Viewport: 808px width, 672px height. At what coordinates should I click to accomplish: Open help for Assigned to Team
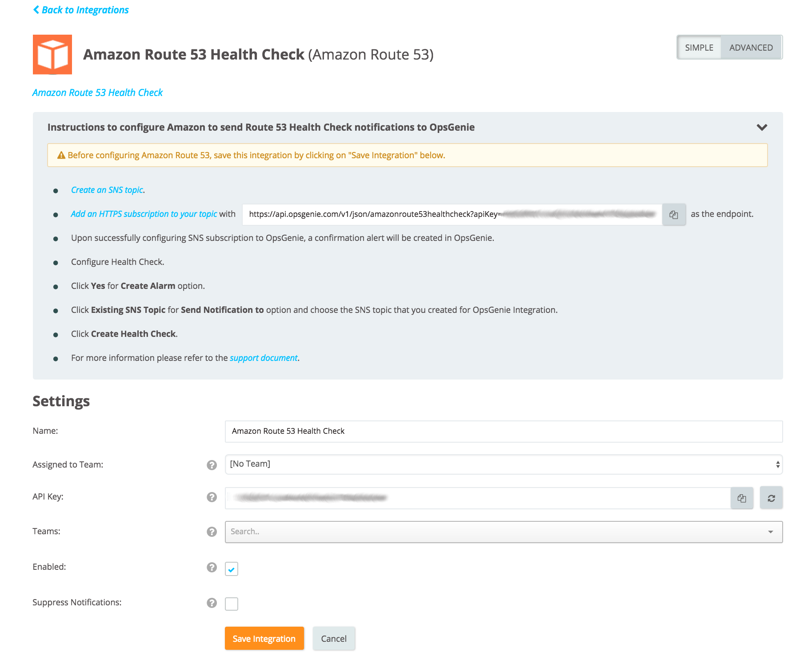tap(212, 465)
